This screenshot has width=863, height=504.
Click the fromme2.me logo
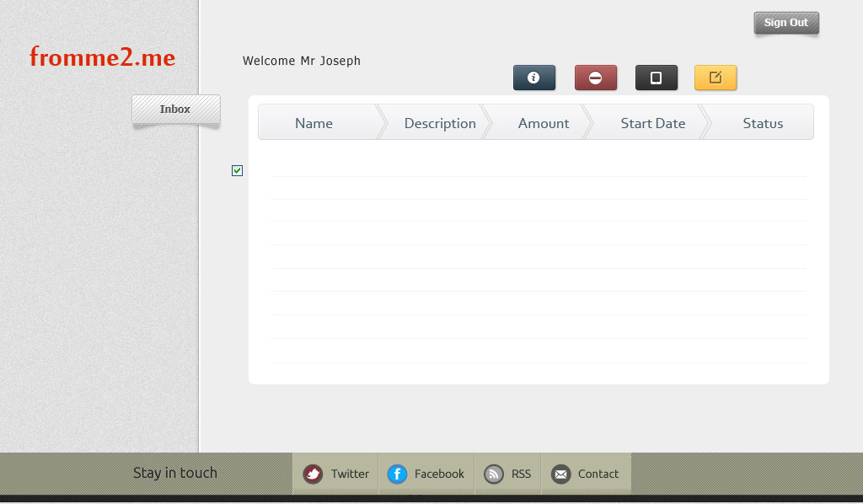pos(102,57)
